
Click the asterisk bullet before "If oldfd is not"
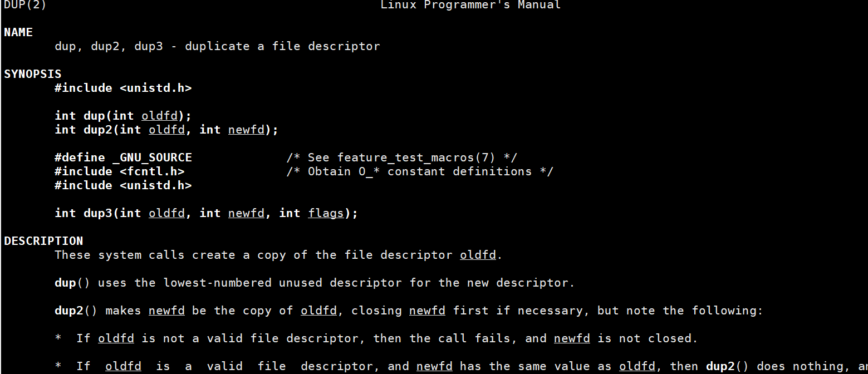point(58,338)
